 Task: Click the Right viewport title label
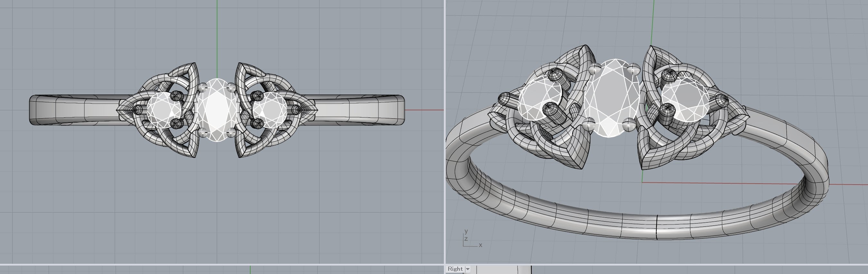pyautogui.click(x=455, y=269)
